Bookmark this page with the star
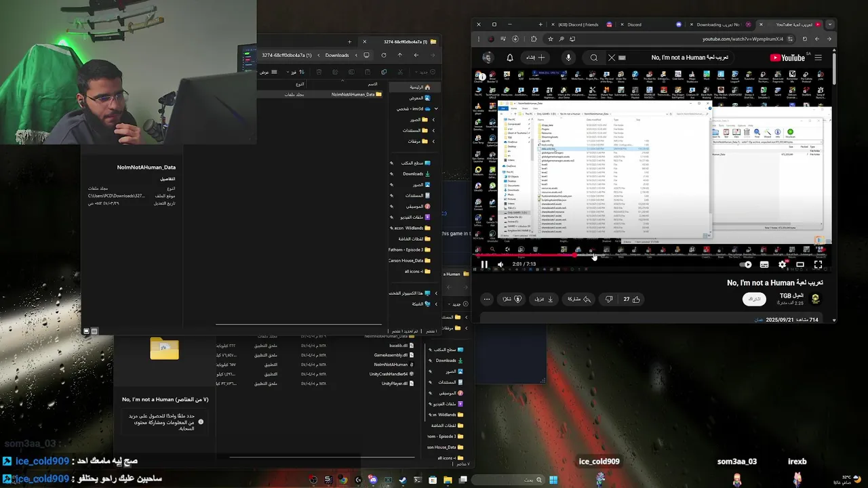 point(550,39)
